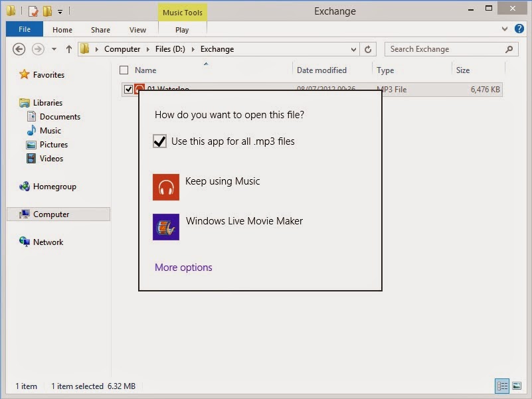
Task: Go up one folder level
Action: point(69,49)
